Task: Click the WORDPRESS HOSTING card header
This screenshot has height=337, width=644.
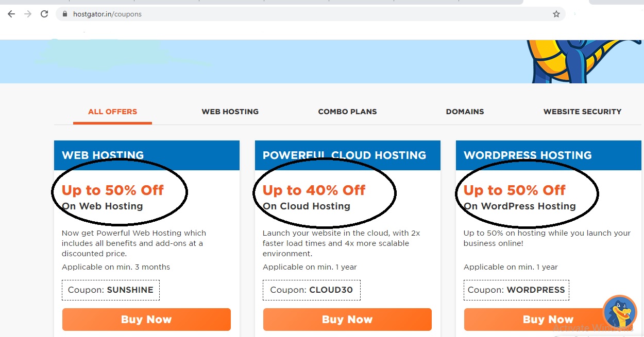Action: pos(549,155)
